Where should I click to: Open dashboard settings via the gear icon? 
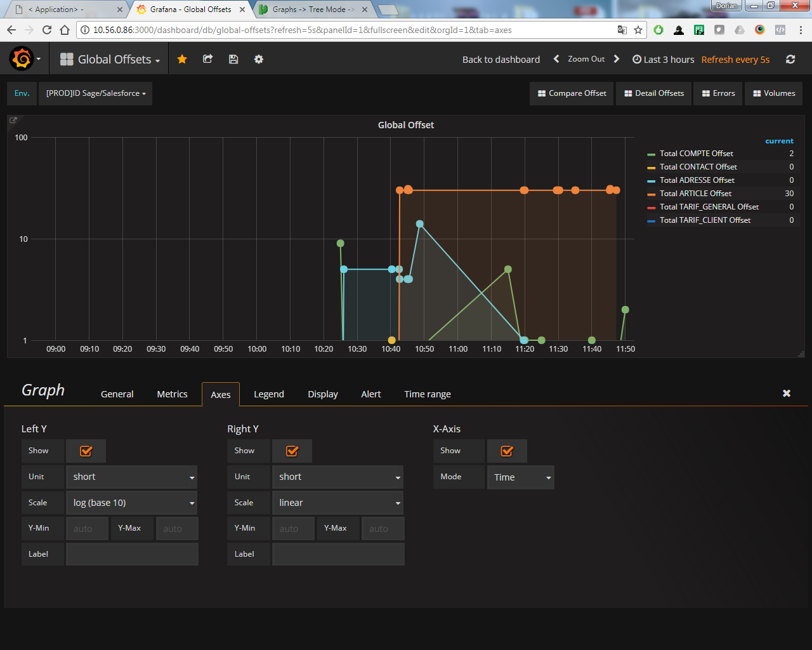pos(258,58)
